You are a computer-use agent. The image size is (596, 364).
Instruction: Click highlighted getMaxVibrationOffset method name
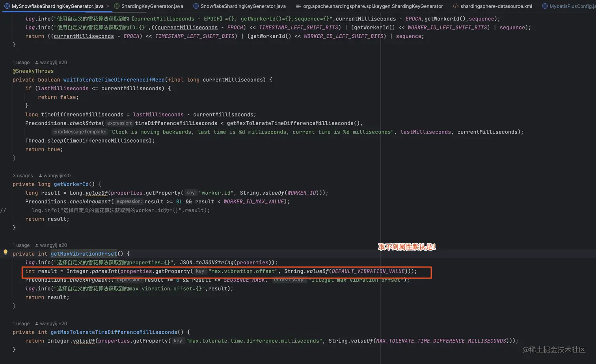coord(84,254)
